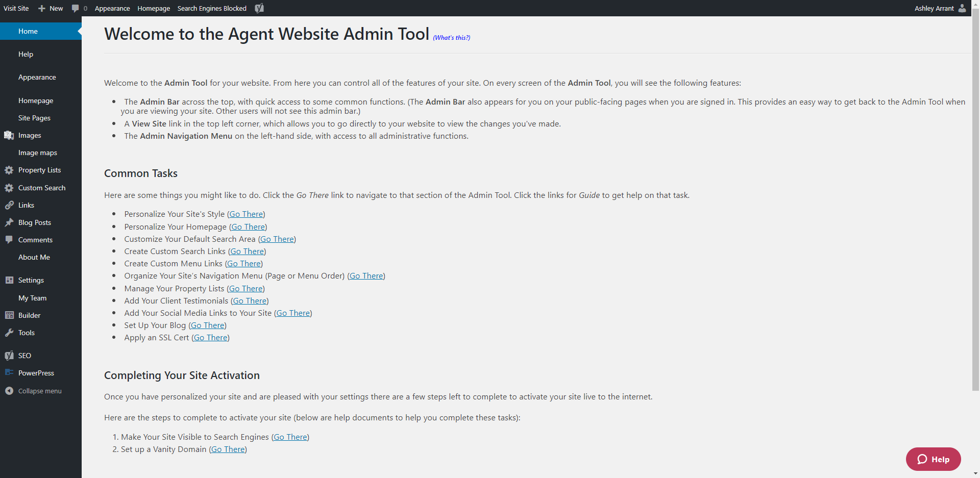Click the vertical page scrollbar
The height and width of the screenshot is (478, 980).
[x=975, y=204]
